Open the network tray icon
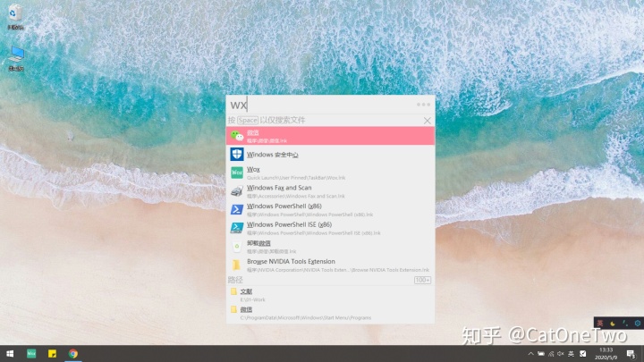 pos(551,354)
